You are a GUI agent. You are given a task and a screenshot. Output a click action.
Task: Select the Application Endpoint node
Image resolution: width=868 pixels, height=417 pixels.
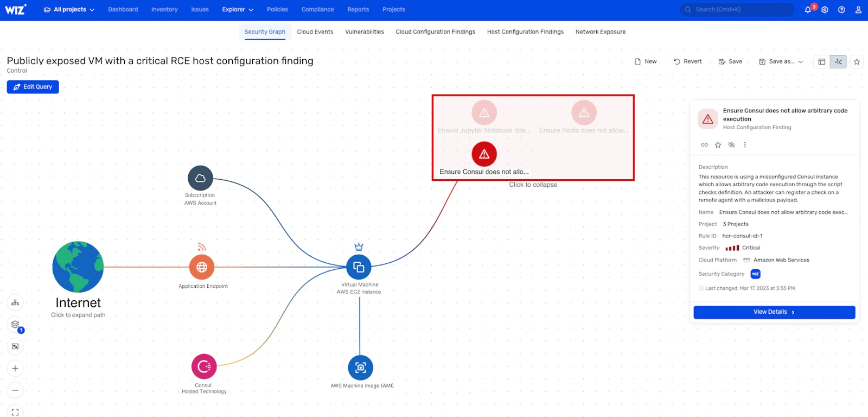(202, 267)
